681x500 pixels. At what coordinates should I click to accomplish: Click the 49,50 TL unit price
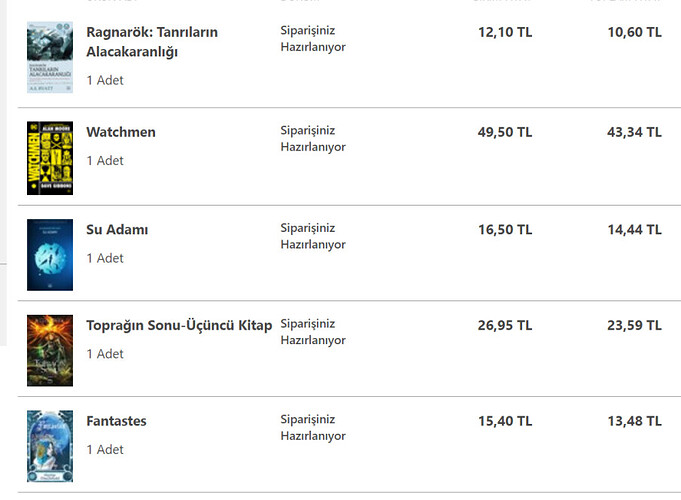505,132
